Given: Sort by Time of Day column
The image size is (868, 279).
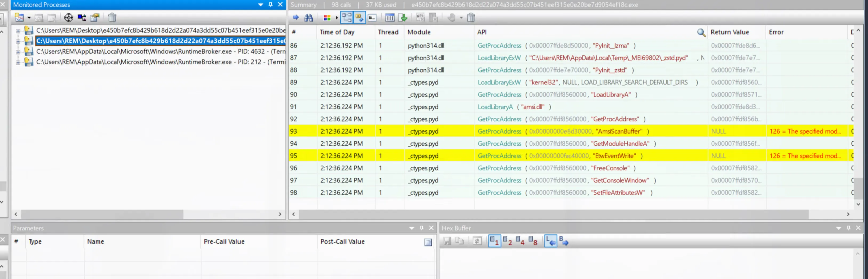Looking at the screenshot, I should point(346,32).
